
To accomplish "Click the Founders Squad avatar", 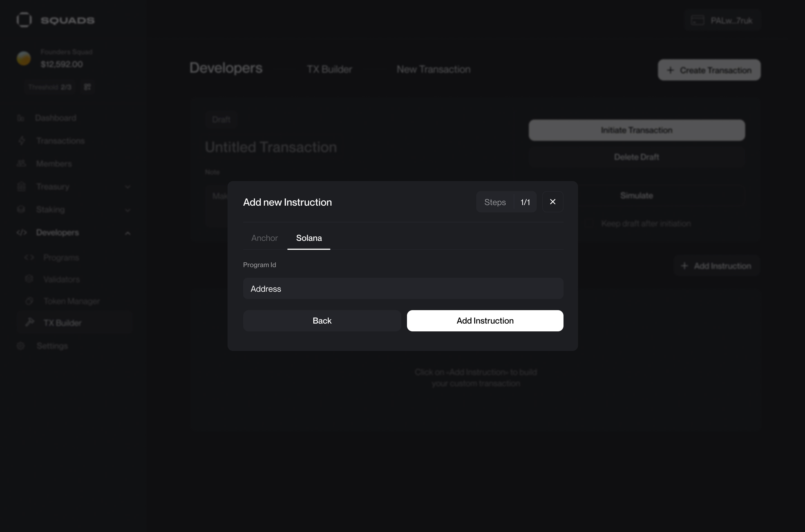I will [24, 58].
